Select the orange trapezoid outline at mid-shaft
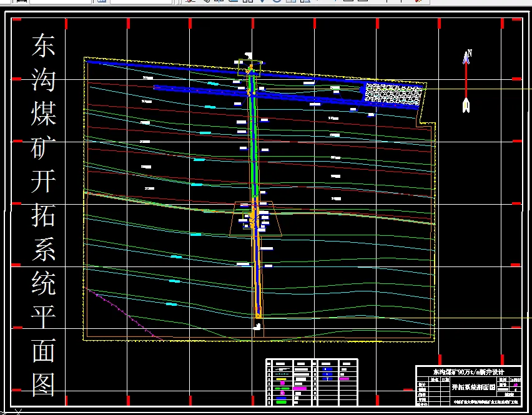Screen dimensions: 532x415 click(x=255, y=219)
